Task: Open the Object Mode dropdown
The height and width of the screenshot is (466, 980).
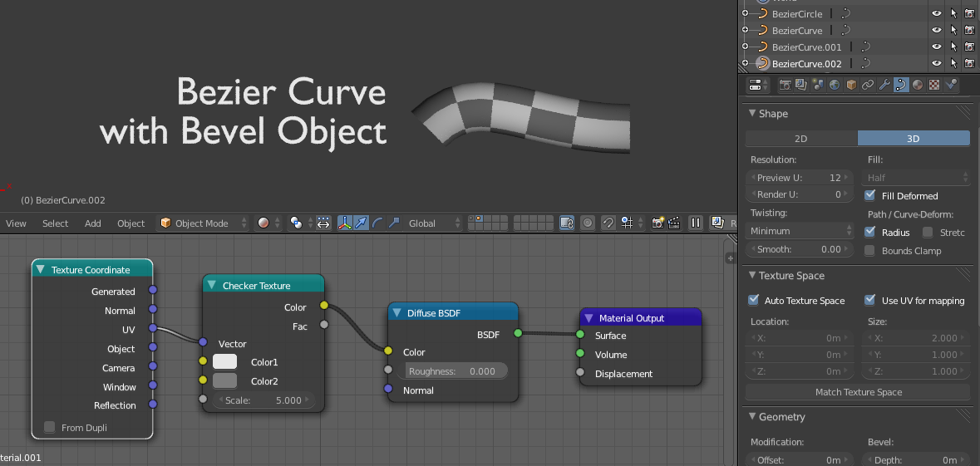Action: click(x=202, y=223)
